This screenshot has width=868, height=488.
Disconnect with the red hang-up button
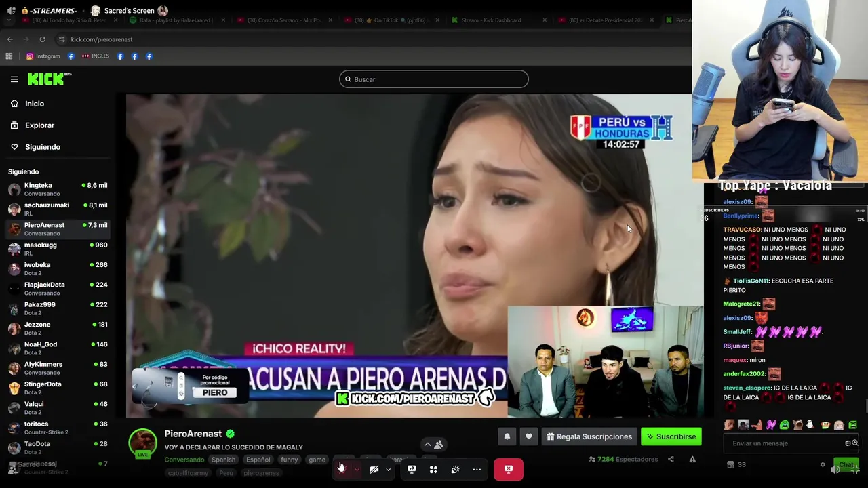click(x=509, y=469)
